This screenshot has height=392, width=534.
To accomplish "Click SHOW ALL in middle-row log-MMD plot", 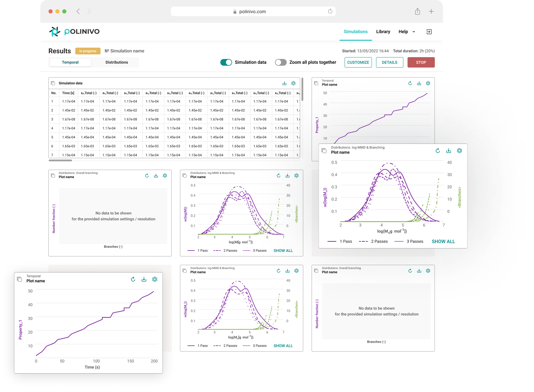I will 283,250.
